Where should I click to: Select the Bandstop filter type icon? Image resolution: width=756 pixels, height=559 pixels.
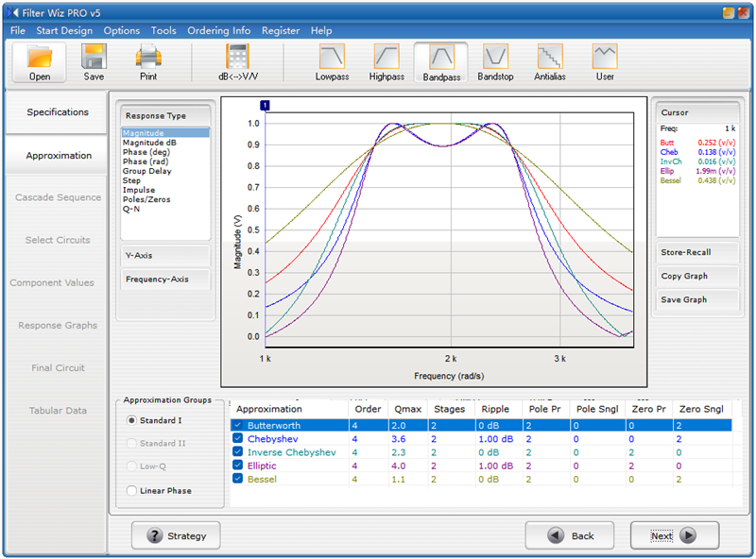click(x=495, y=57)
